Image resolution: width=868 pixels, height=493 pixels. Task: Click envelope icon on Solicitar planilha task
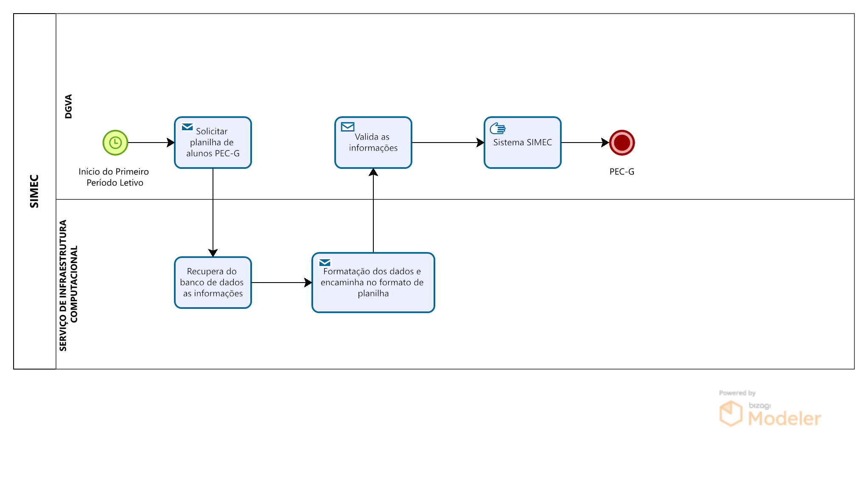(187, 127)
